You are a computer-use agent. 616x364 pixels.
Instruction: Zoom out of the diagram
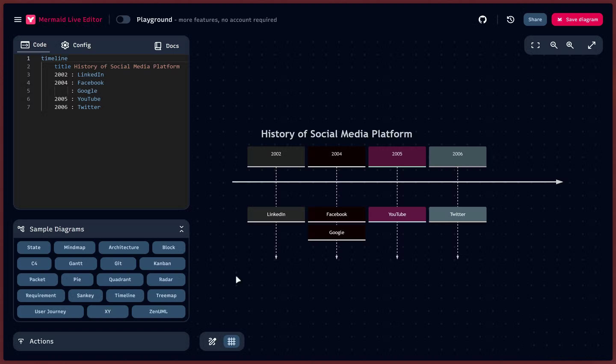tap(554, 45)
